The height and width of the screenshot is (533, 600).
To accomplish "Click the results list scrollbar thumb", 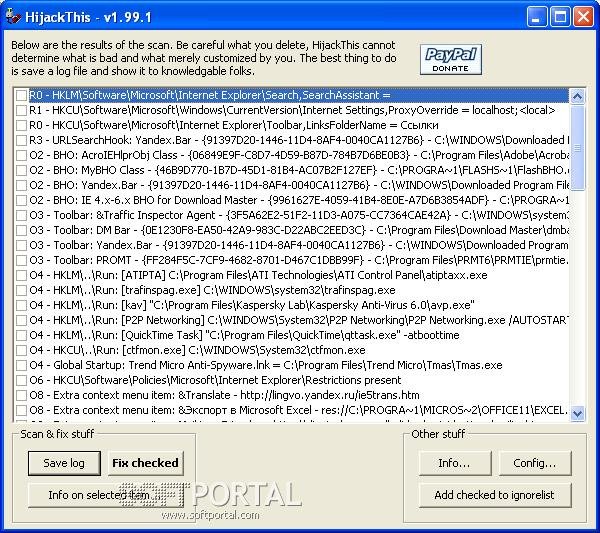I will 577,147.
